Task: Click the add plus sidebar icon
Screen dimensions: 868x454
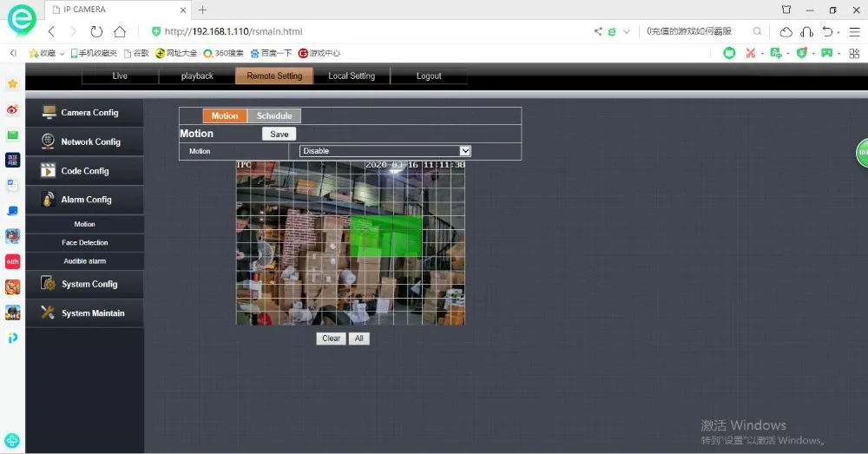Action: (12, 441)
